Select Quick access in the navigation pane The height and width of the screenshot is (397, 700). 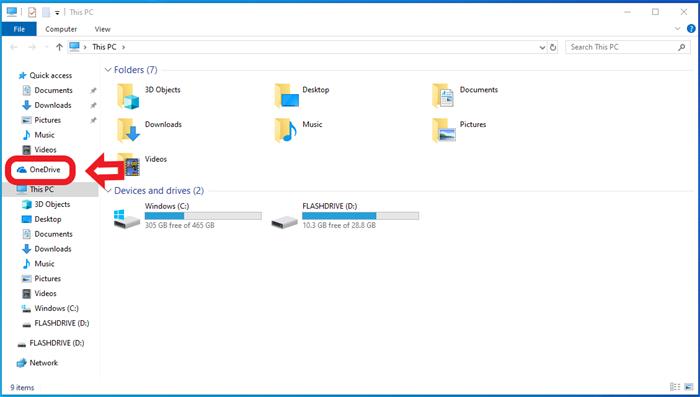click(x=45, y=75)
